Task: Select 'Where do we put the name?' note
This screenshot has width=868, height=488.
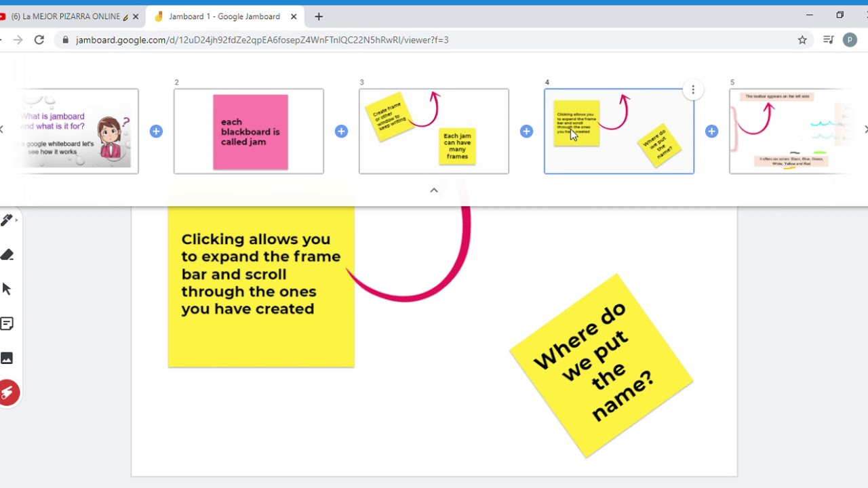Action: point(601,366)
